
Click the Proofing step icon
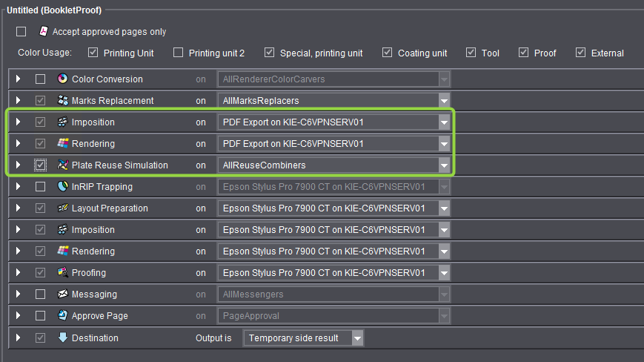(x=62, y=273)
